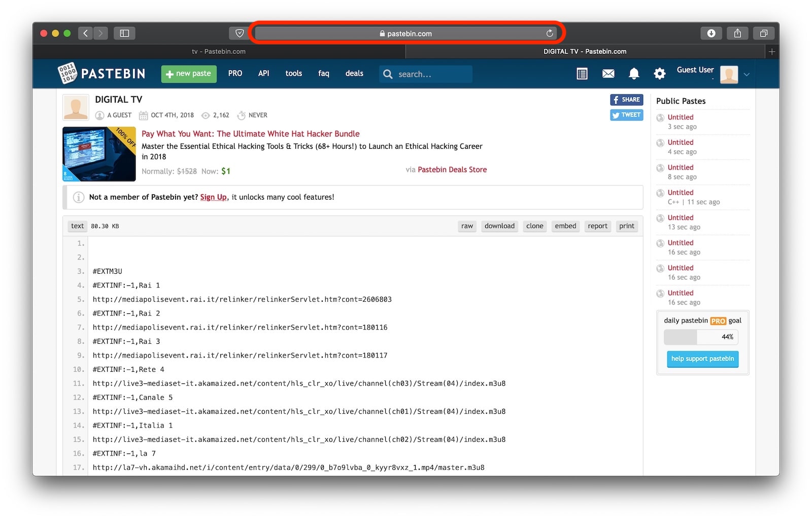
Task: Open the API menu item
Action: [263, 74]
